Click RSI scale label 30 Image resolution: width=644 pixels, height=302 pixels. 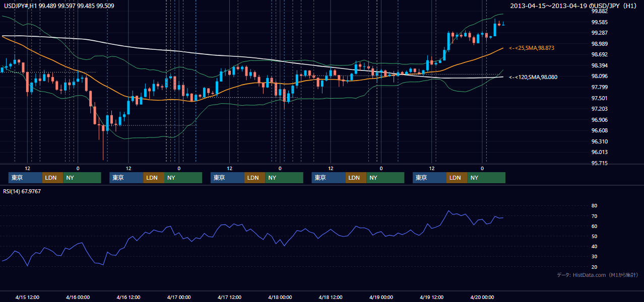[x=594, y=257]
